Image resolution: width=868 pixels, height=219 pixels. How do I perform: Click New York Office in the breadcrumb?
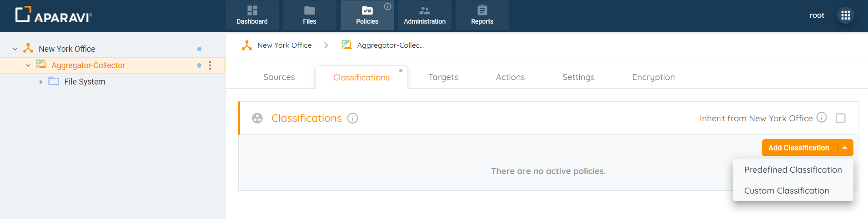tap(284, 45)
